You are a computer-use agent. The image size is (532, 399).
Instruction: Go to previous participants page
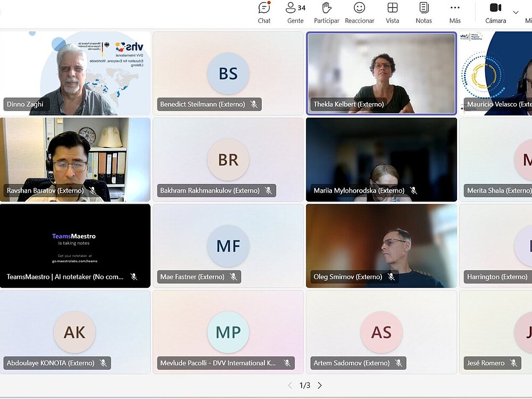290,385
